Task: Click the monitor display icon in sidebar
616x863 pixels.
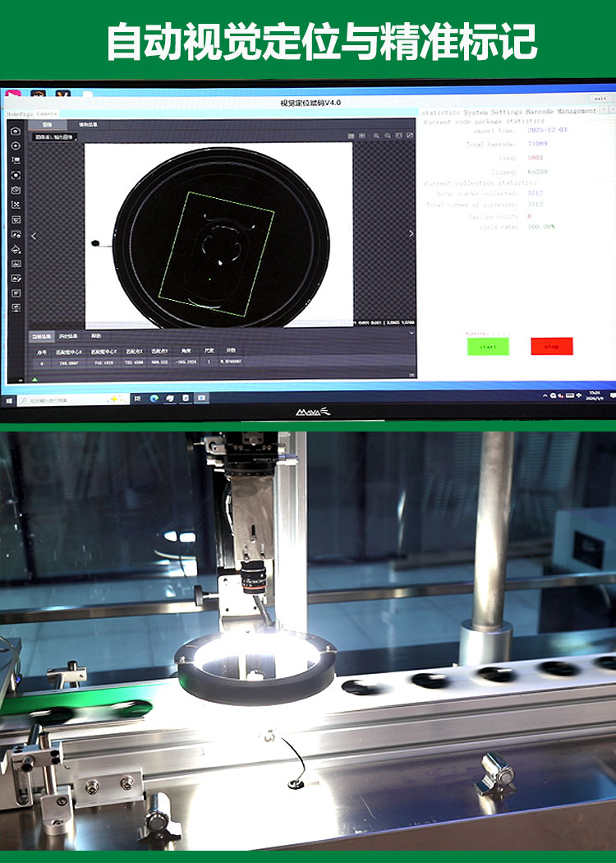Action: [16, 307]
